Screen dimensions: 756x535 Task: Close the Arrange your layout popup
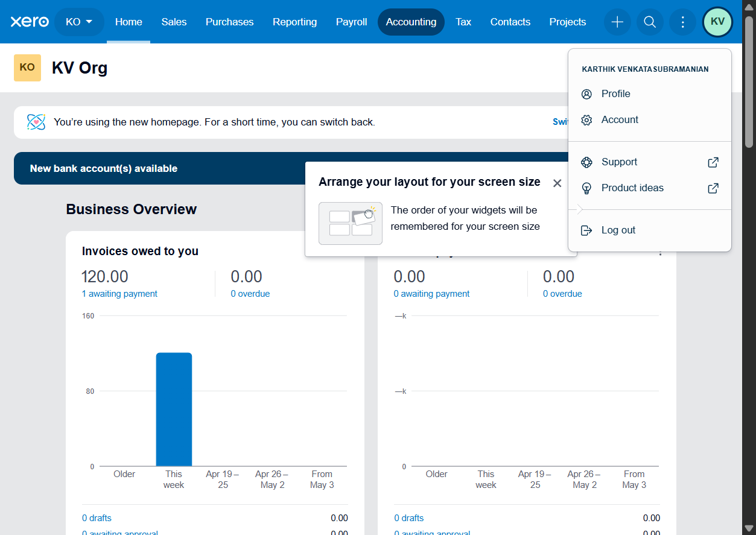[557, 183]
